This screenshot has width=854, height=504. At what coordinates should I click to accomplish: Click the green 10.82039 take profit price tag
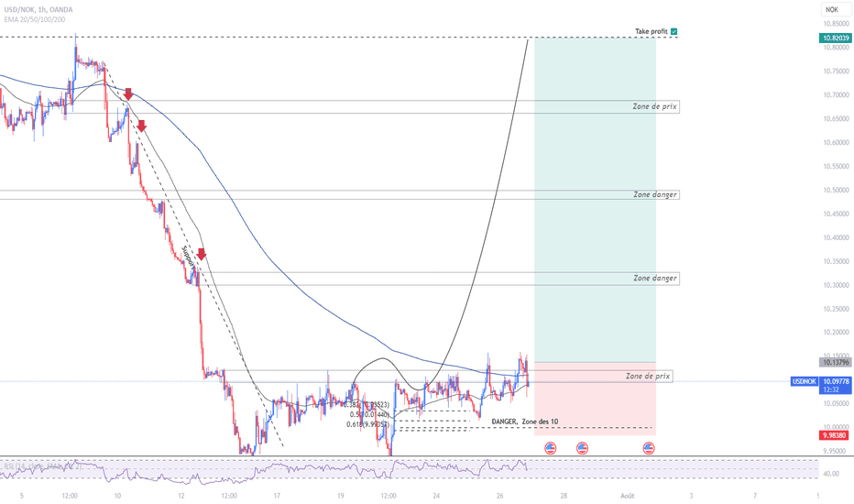[x=835, y=38]
